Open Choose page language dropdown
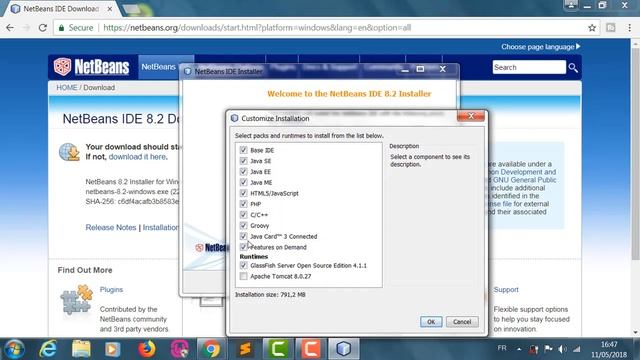Viewport: 640px width, 360px height. 540,47
